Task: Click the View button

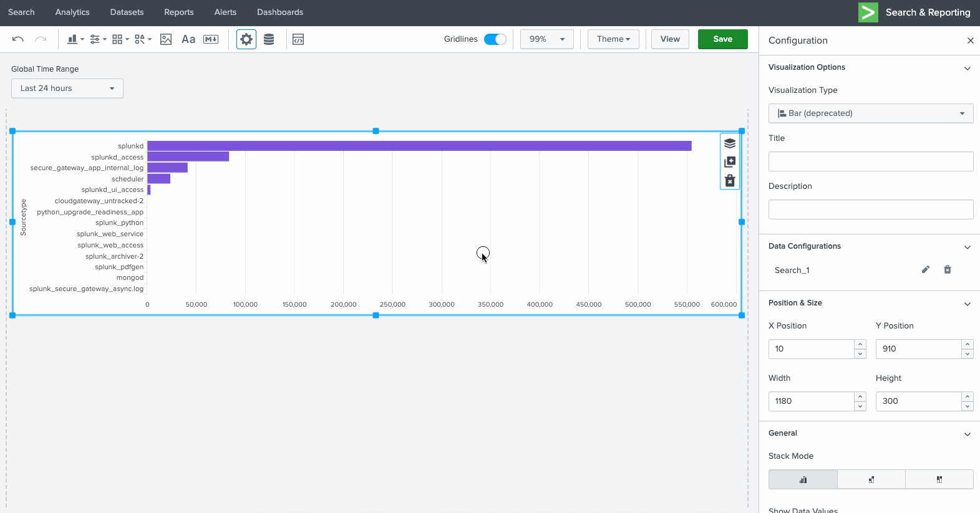Action: point(670,39)
